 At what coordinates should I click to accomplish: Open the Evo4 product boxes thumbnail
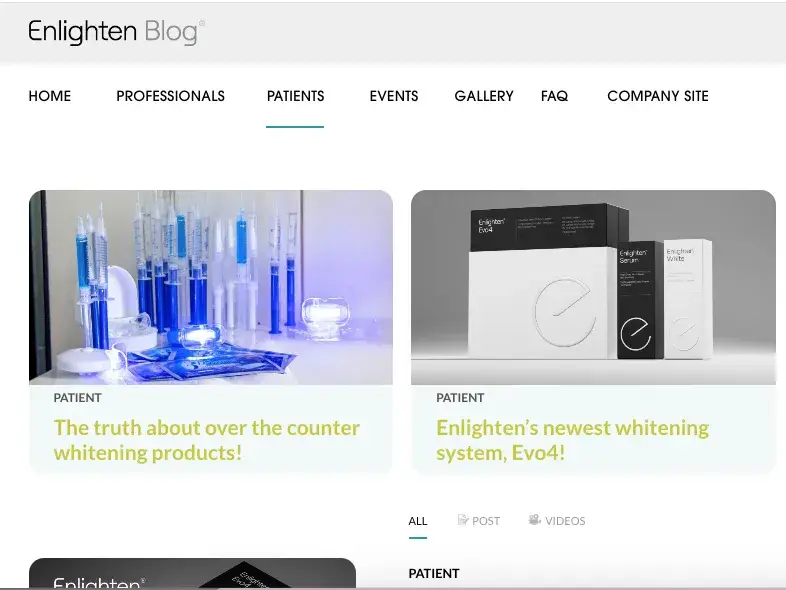click(x=594, y=287)
